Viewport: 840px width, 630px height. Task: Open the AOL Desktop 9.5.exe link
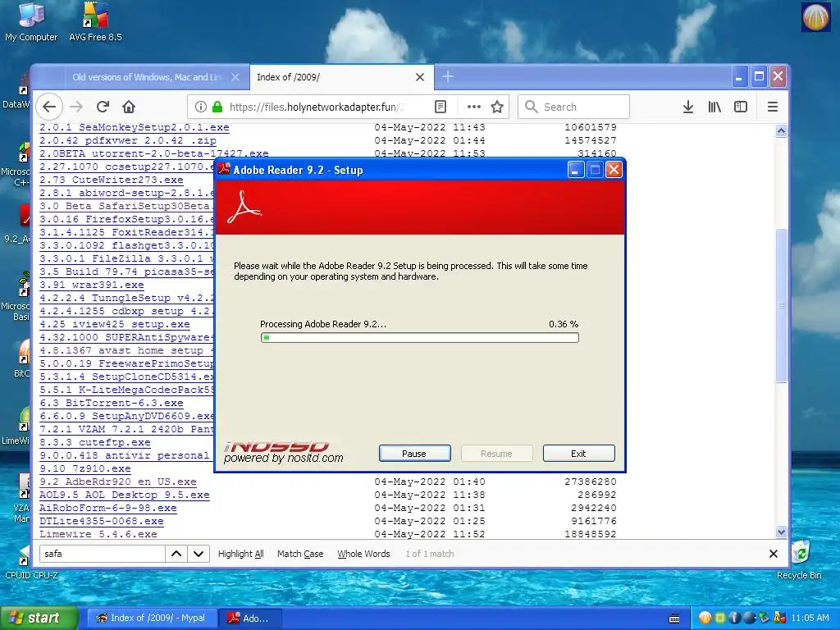(125, 495)
